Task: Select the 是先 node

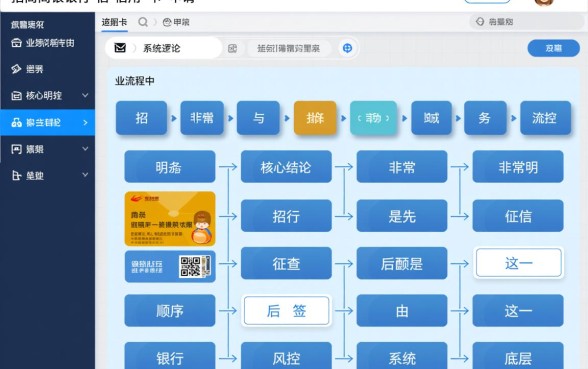Action: pos(402,216)
